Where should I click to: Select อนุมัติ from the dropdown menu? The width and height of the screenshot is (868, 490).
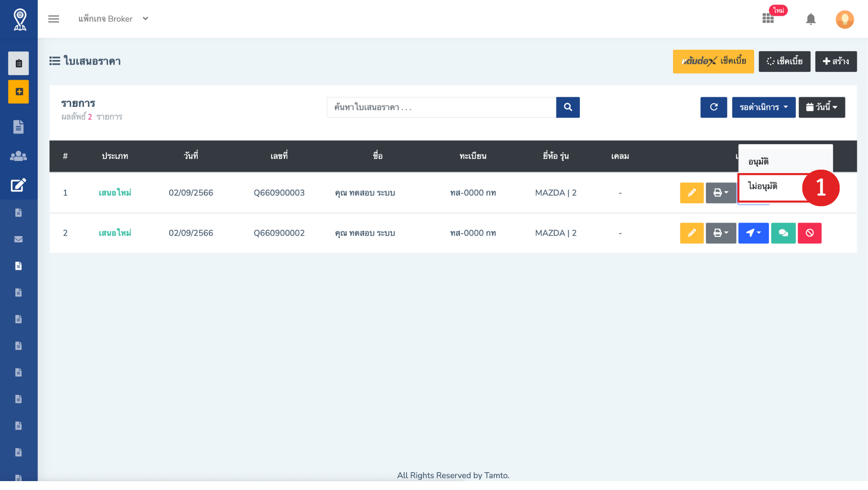click(785, 162)
